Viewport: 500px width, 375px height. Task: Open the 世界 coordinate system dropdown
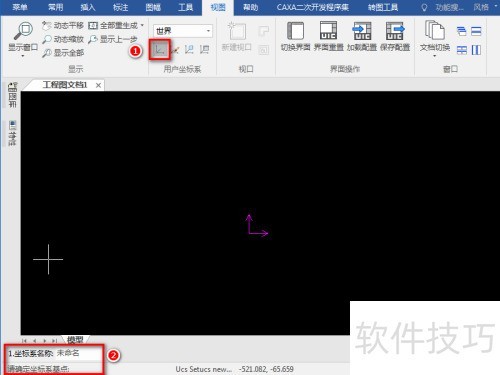tap(183, 31)
